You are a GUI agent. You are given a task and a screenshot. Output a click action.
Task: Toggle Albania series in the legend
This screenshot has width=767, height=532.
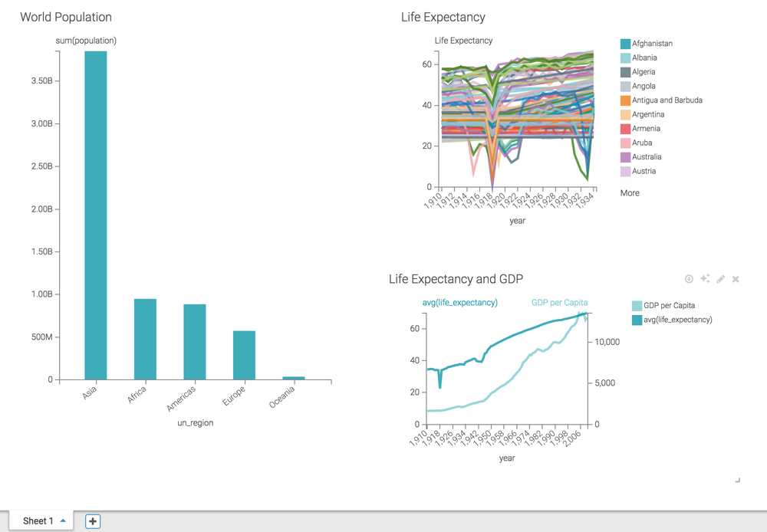pos(644,58)
